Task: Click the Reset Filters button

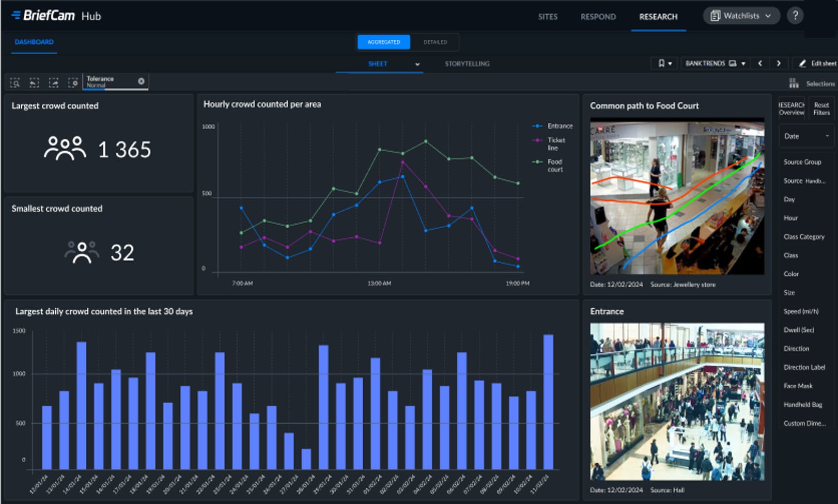Action: 821,109
